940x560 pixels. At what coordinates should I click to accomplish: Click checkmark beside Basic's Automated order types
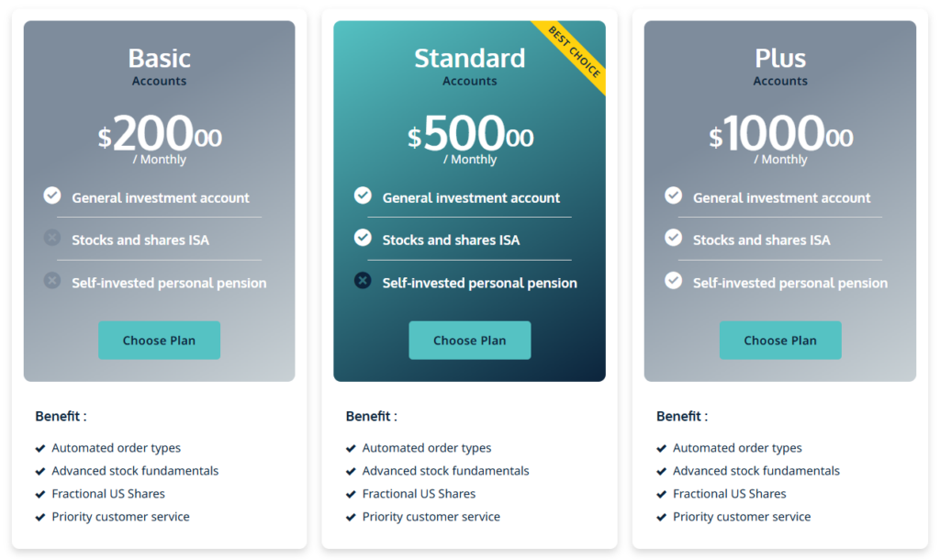[x=40, y=449]
